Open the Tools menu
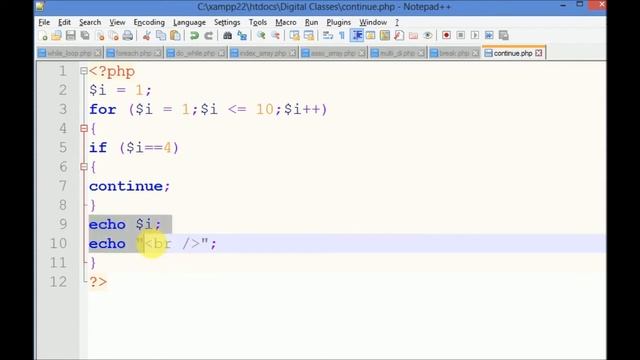This screenshot has height=360, width=640. point(258,22)
